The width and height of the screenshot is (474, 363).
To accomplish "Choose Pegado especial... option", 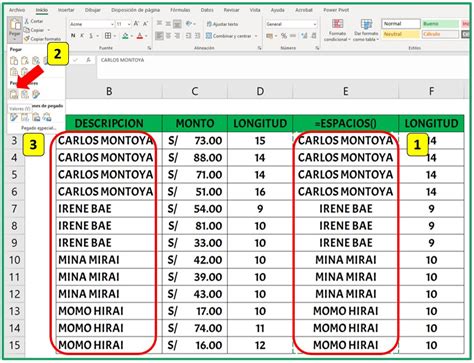I will (39, 128).
